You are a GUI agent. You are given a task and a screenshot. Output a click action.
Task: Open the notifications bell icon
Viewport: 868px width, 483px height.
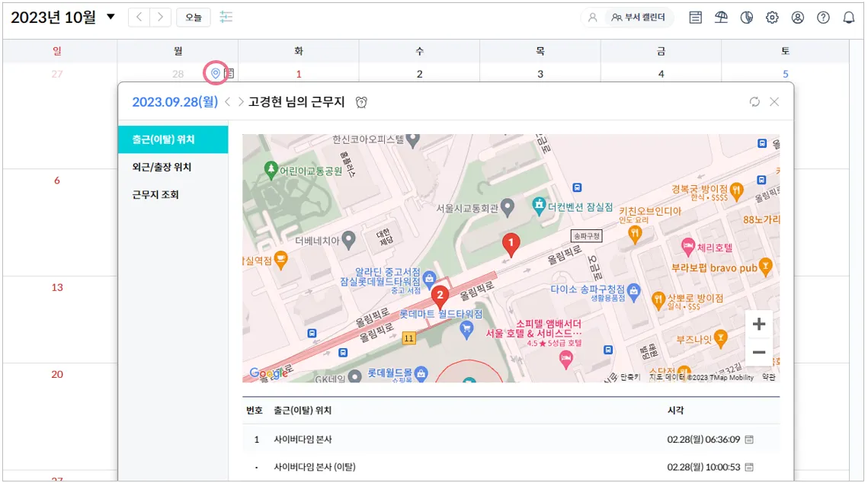pyautogui.click(x=849, y=18)
